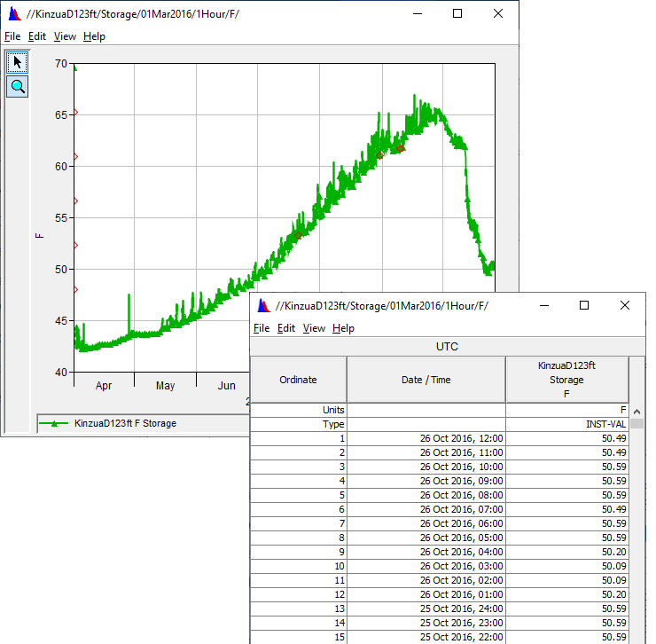Screen dimensions: 656x644
Task: Click the Date / Time column header
Action: [426, 380]
